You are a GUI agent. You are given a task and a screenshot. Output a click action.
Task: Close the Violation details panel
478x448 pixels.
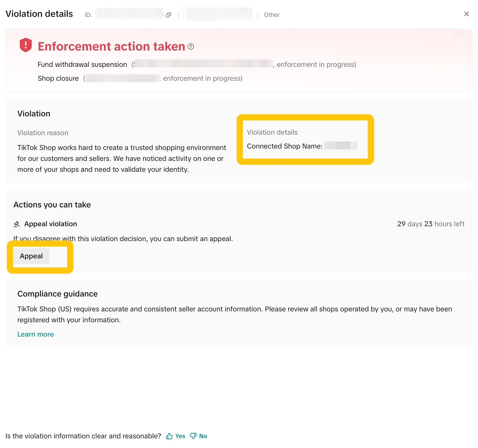[x=466, y=14]
